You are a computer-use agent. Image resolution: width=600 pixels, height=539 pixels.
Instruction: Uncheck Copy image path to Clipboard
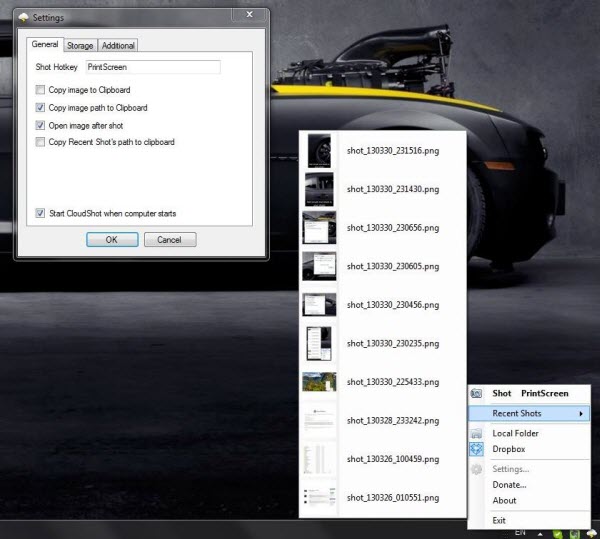(x=39, y=108)
